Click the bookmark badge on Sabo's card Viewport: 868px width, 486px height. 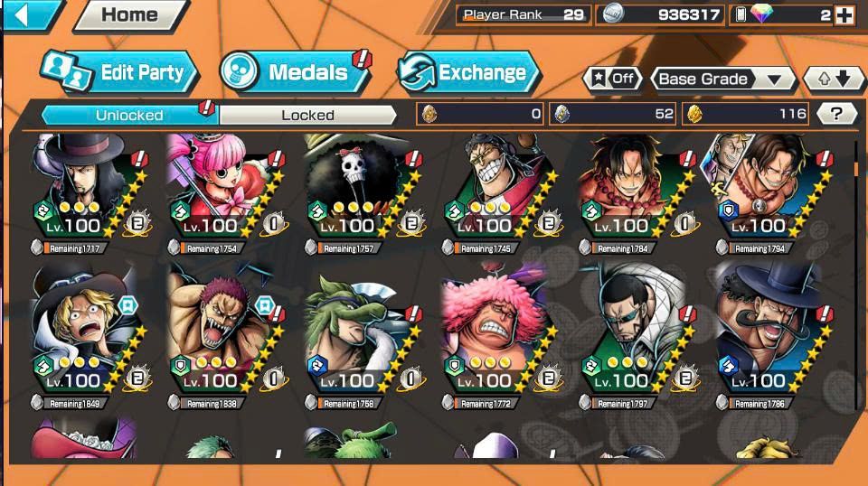127,305
